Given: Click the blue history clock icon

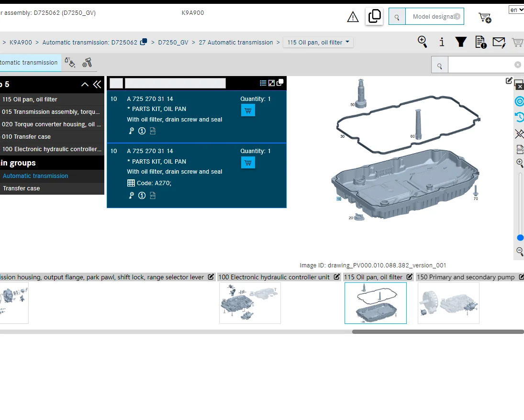Looking at the screenshot, I should (x=519, y=117).
